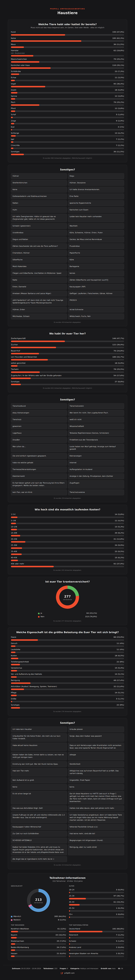Click the Haustiere page title

(67, 13)
